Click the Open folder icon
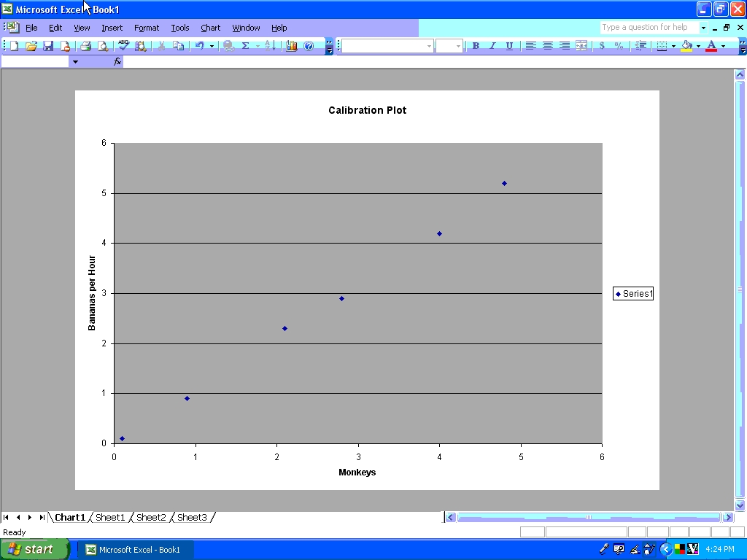 click(31, 45)
